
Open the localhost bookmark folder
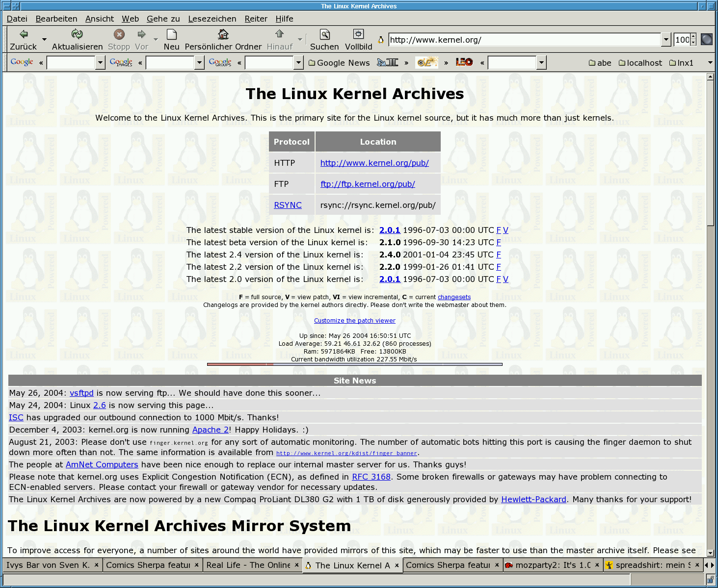(x=640, y=62)
